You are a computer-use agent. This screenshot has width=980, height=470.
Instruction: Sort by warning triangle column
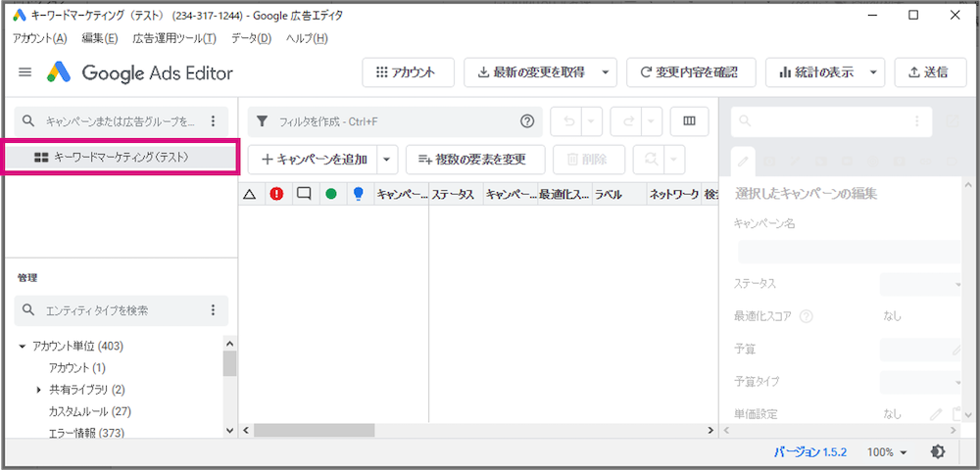click(249, 194)
